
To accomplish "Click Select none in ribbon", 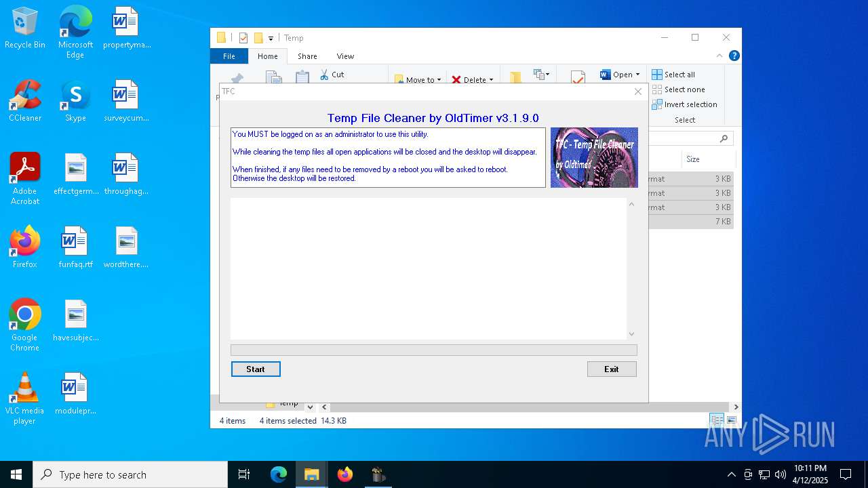I will pos(678,89).
